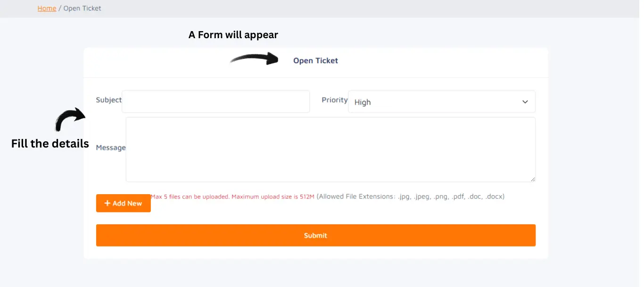Click the Allowed File Extensions text

pos(410,197)
